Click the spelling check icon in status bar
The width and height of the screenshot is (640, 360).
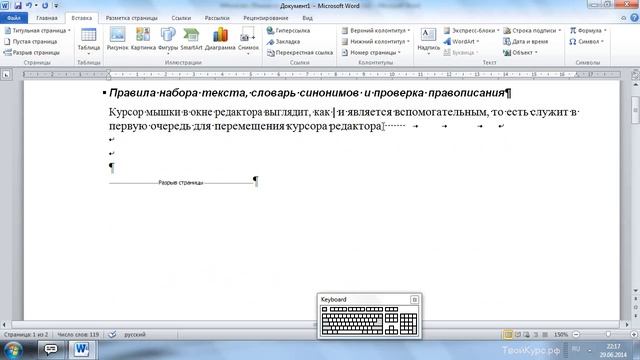[x=112, y=335]
